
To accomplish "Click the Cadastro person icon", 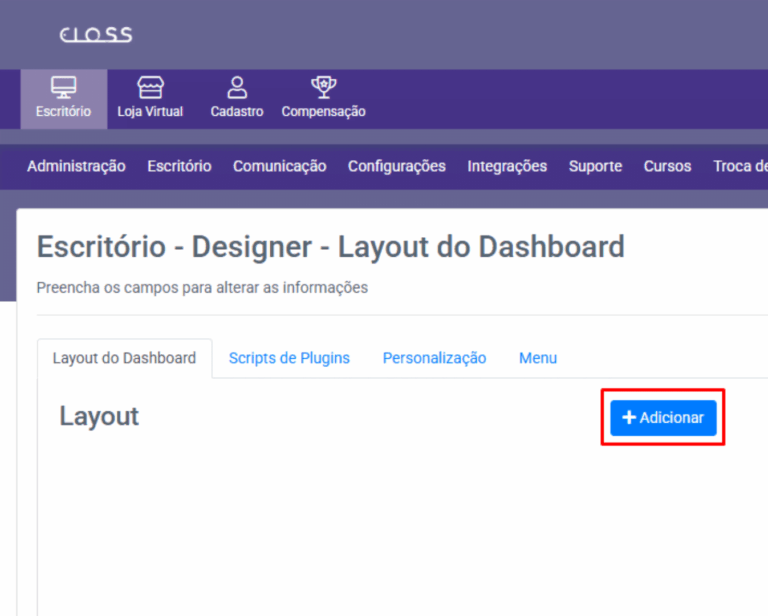I will tap(237, 87).
